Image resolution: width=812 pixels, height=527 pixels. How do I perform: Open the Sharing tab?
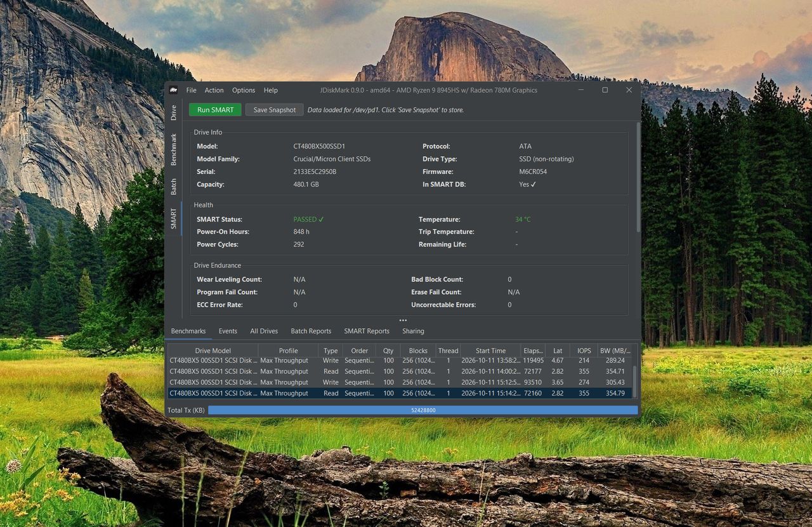point(413,331)
